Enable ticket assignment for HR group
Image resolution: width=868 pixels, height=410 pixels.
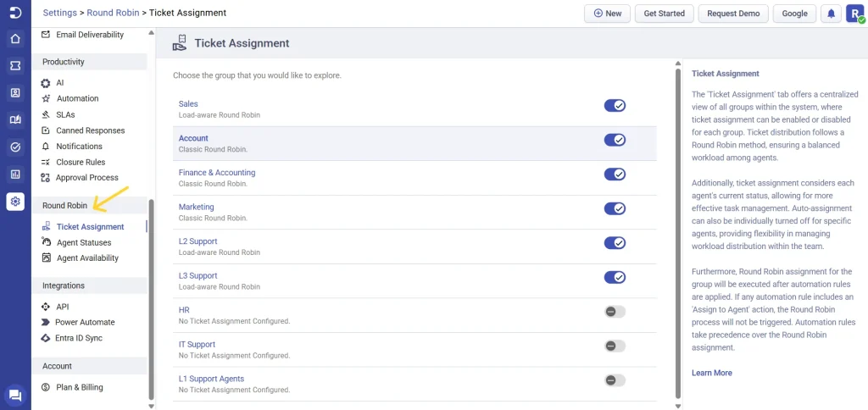pos(615,312)
